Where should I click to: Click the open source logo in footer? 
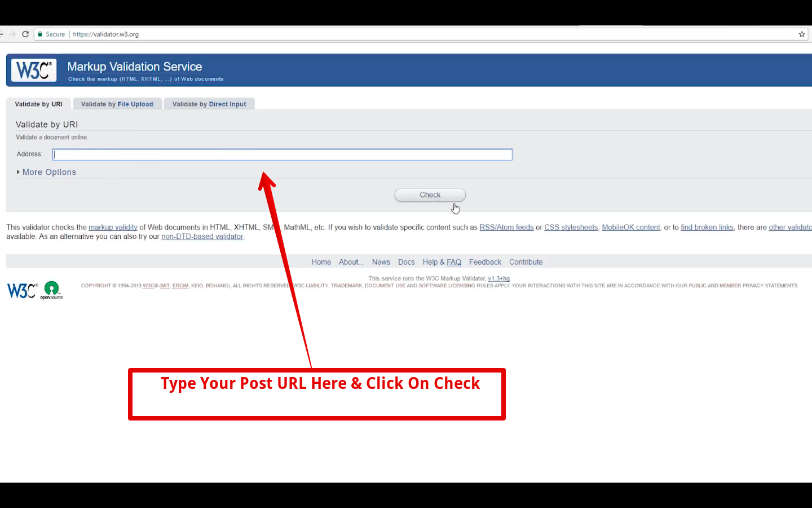[51, 290]
